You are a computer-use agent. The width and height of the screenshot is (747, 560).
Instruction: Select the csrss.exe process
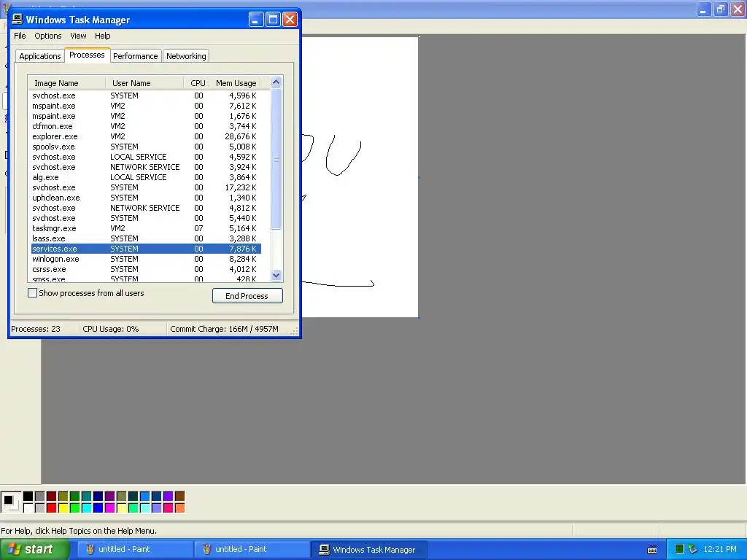click(x=146, y=269)
